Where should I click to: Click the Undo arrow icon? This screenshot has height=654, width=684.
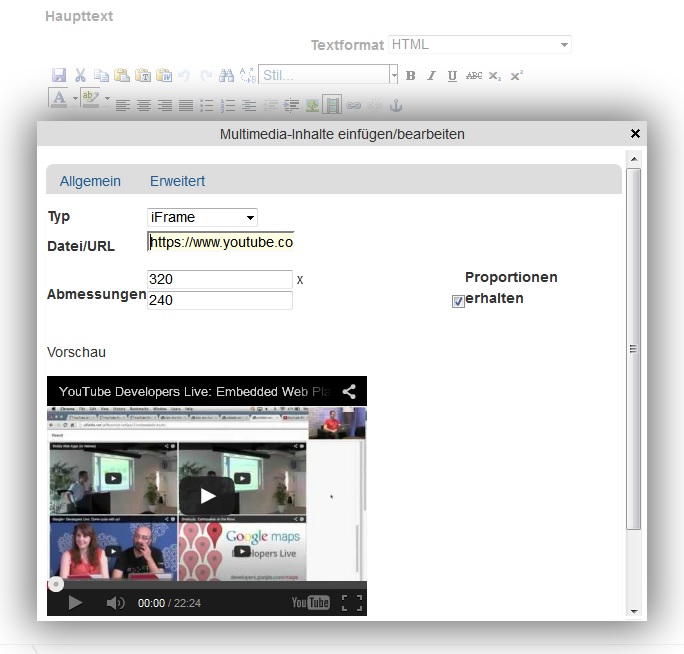[x=184, y=75]
